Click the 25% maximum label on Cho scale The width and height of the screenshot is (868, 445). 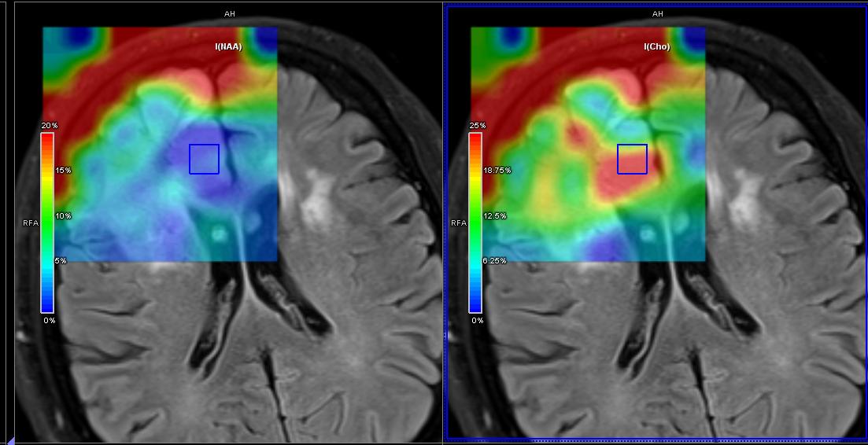(478, 126)
